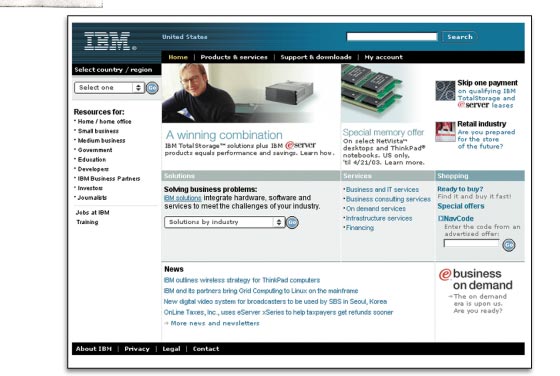Open Small business resource link
The height and width of the screenshot is (376, 560).
[98, 131]
